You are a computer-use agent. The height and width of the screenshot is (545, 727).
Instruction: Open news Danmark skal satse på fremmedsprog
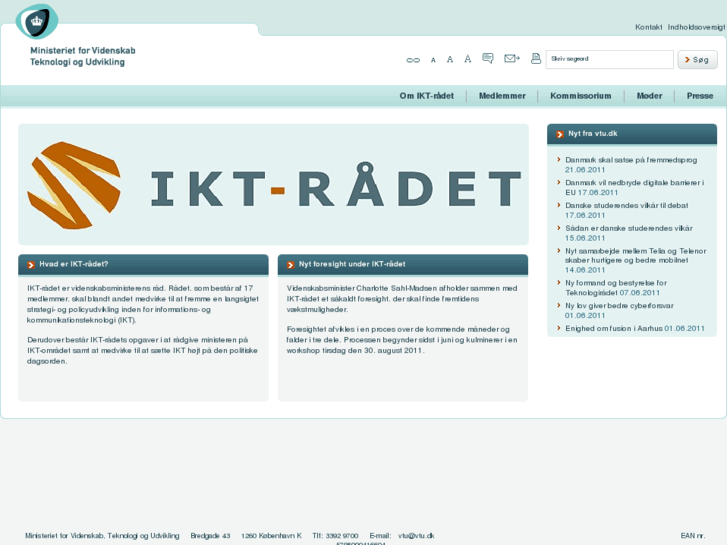631,160
